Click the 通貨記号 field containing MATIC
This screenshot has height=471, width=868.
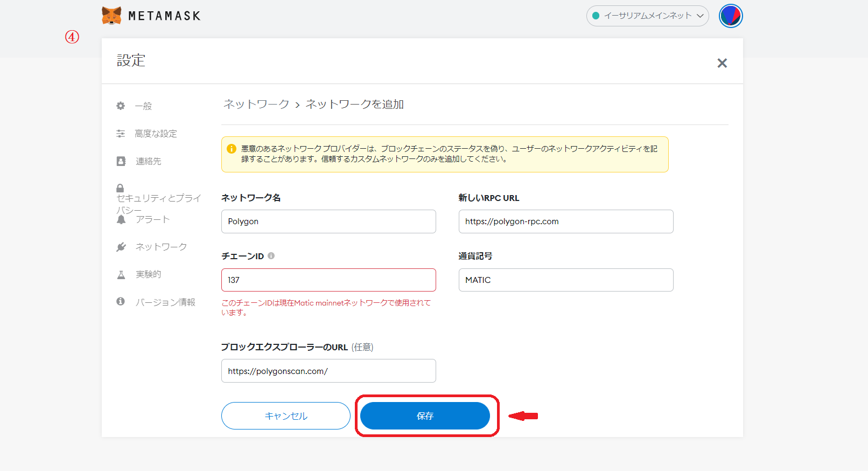(566, 280)
